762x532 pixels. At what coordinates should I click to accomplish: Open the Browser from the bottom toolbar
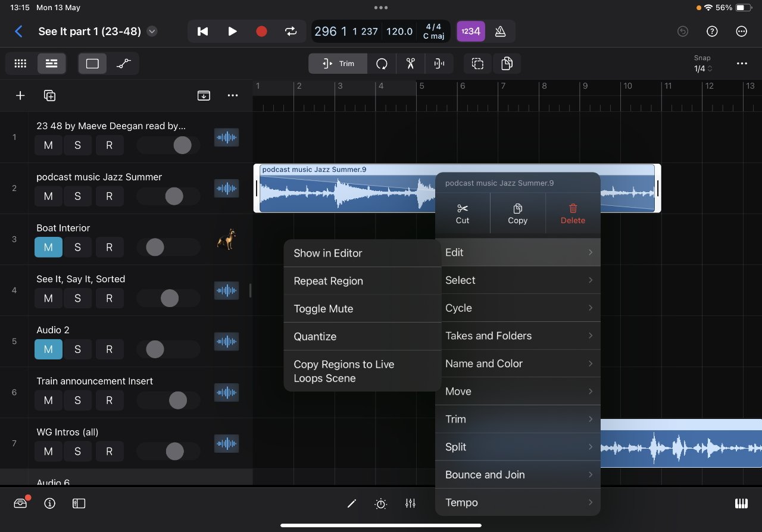tap(20, 503)
